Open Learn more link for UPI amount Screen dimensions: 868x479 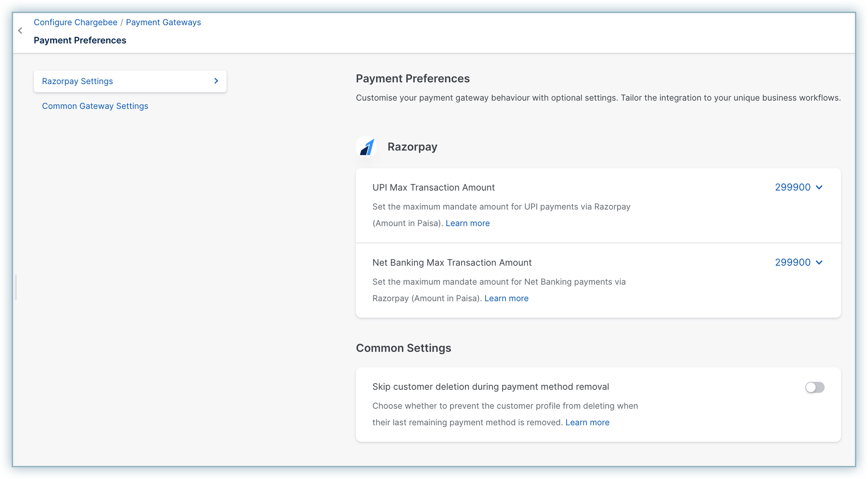pyautogui.click(x=467, y=223)
